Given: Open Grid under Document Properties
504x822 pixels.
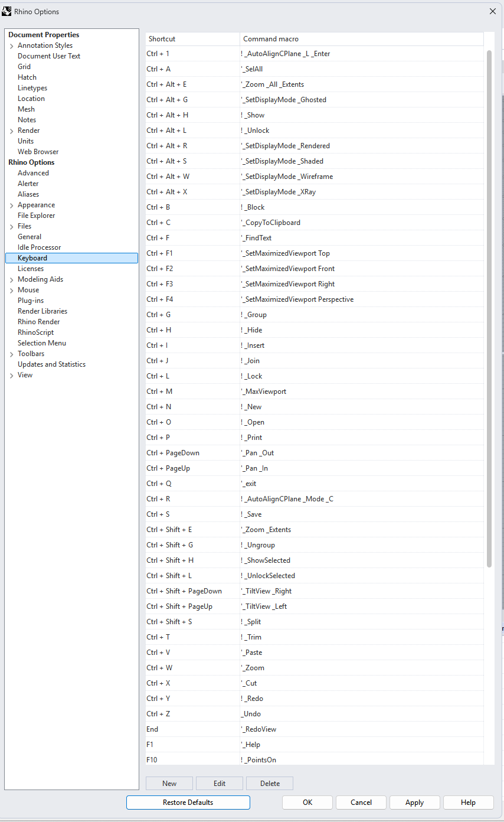Looking at the screenshot, I should [x=24, y=66].
